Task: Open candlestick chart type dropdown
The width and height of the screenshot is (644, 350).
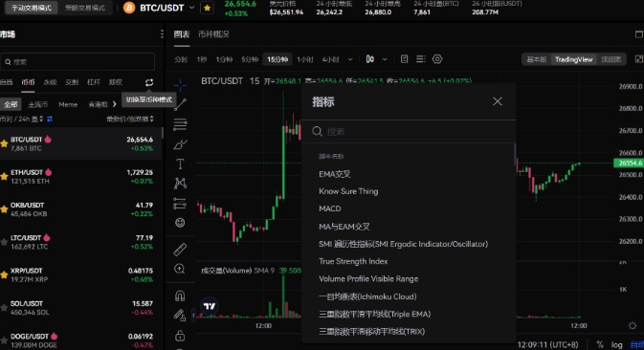Action: click(x=385, y=59)
